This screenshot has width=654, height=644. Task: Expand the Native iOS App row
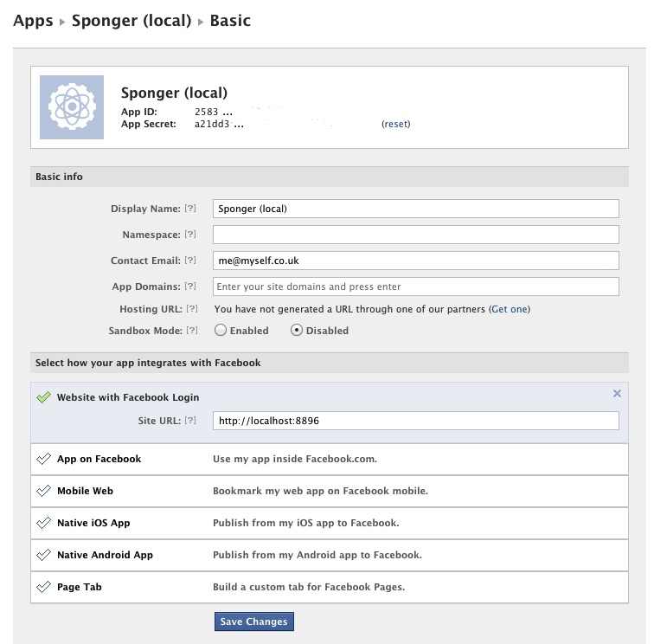click(93, 523)
